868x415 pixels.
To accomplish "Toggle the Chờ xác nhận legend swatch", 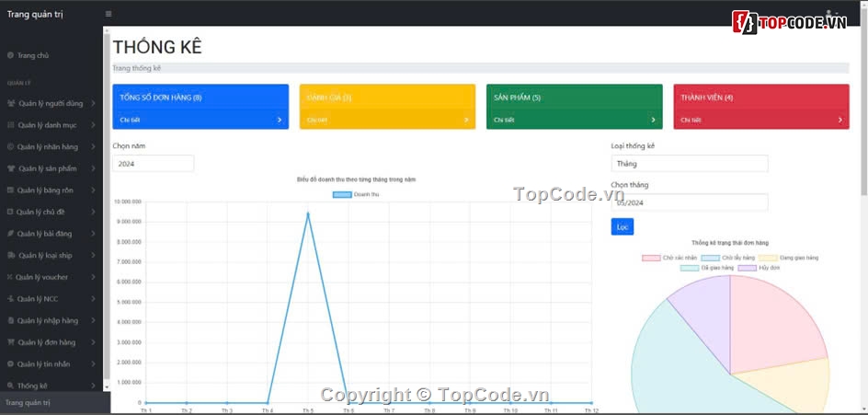I will pos(651,258).
